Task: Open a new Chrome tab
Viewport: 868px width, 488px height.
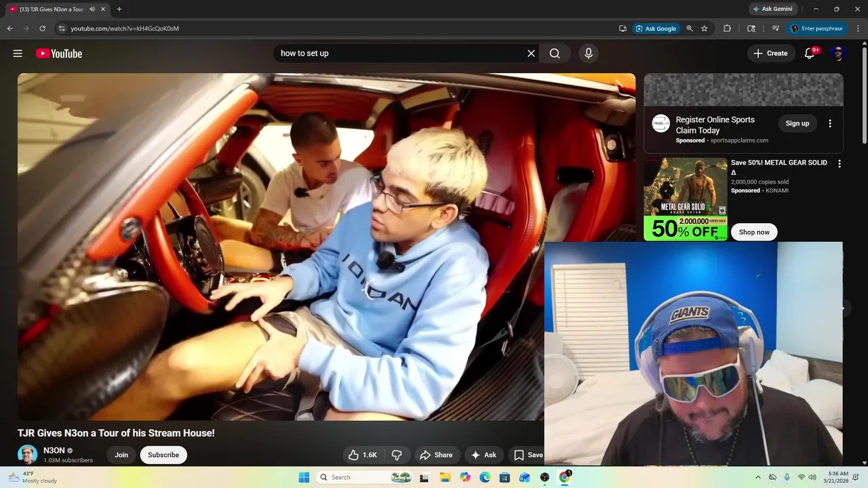Action: pyautogui.click(x=119, y=9)
